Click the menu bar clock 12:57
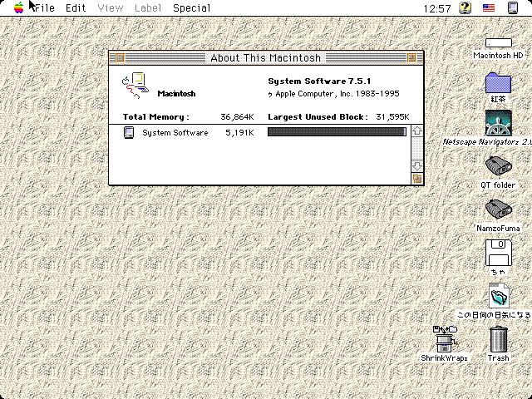The width and height of the screenshot is (532, 399). click(437, 8)
